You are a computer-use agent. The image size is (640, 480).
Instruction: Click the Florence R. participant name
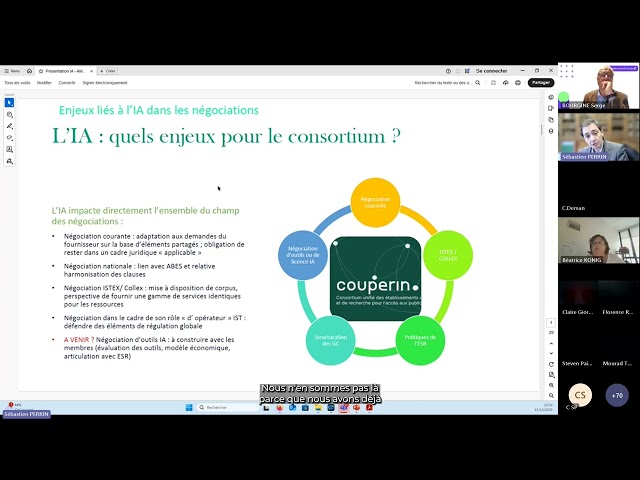[x=618, y=312]
